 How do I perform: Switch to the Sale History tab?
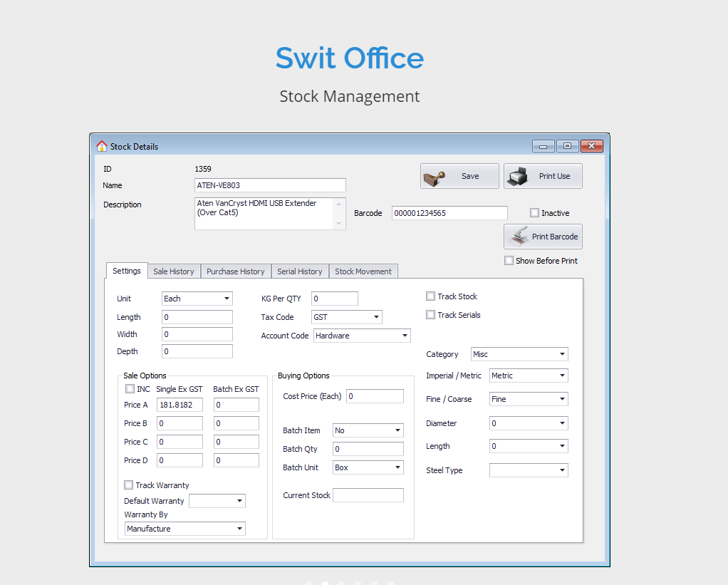pos(174,271)
